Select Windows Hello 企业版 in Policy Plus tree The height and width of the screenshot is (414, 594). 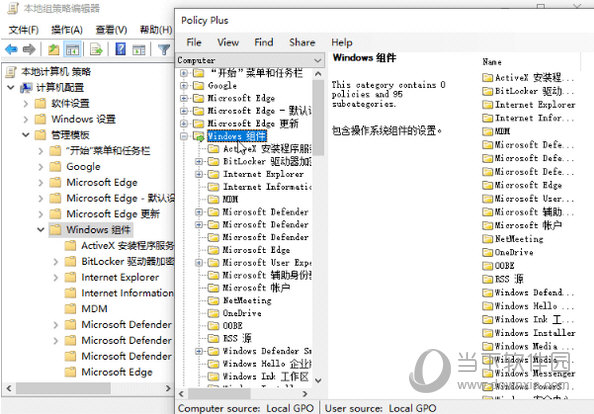pos(267,364)
